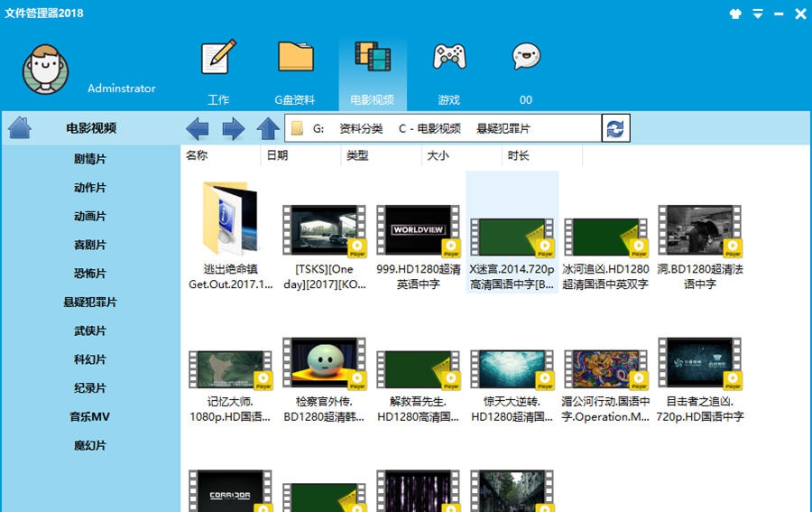Click the Administrator user name
Image resolution: width=812 pixels, height=512 pixels.
[122, 88]
